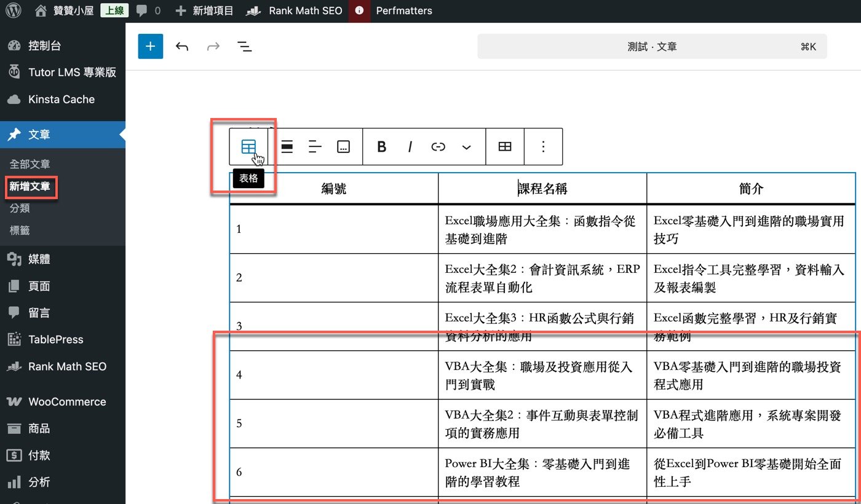Viewport: 861px width, 504px height.
Task: Click cell 從Excel到Power BI零基礎開始全面性上手
Action: pos(751,472)
